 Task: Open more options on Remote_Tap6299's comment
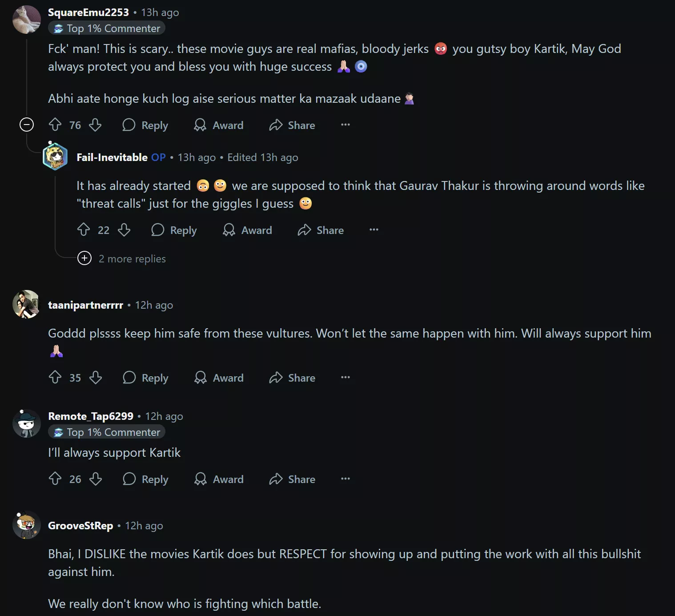[346, 479]
